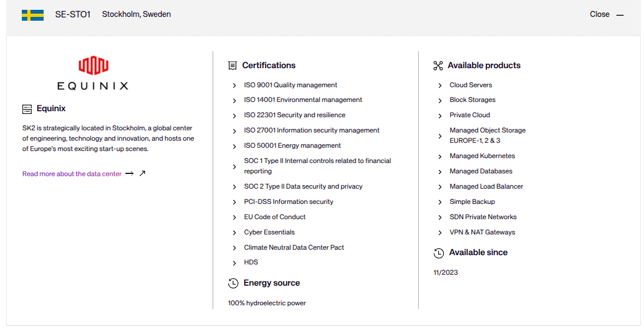644x332 pixels.
Task: Click the chevron beside ISO 22301 Security and resilience
Action: [x=234, y=116]
